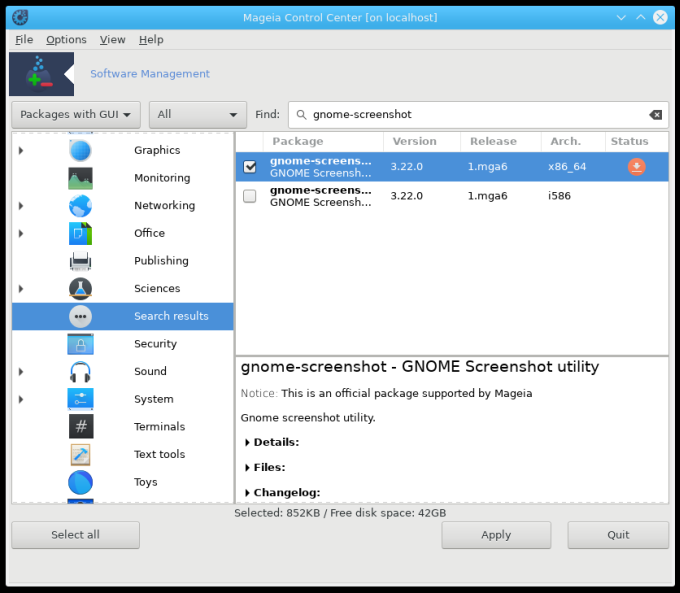680x593 pixels.
Task: Sort by the Package column header
Action: (323, 141)
